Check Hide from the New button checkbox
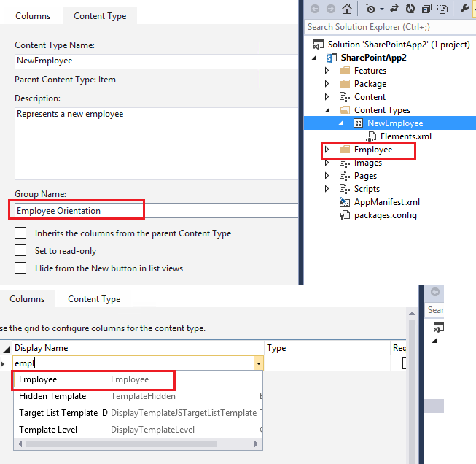Image resolution: width=476 pixels, height=464 pixels. tap(20, 268)
